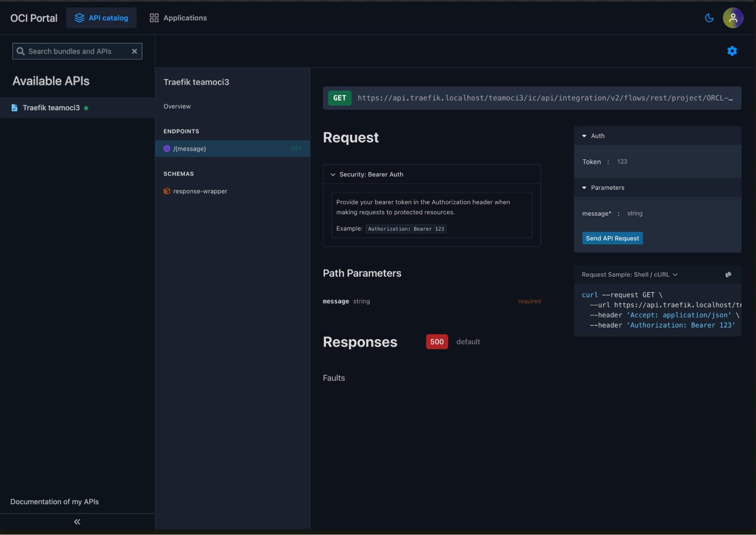Click the Faults text
The image size is (756, 535).
[x=334, y=378]
